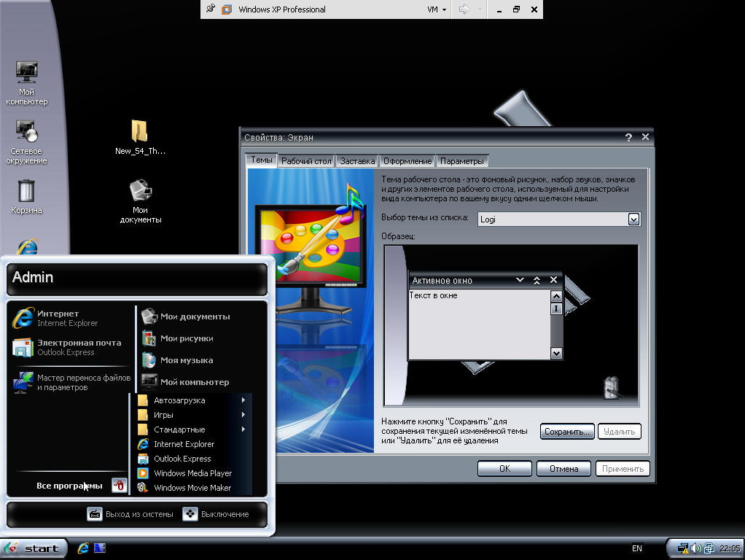Viewport: 745px width, 560px height.
Task: Click the Применить button
Action: (623, 468)
